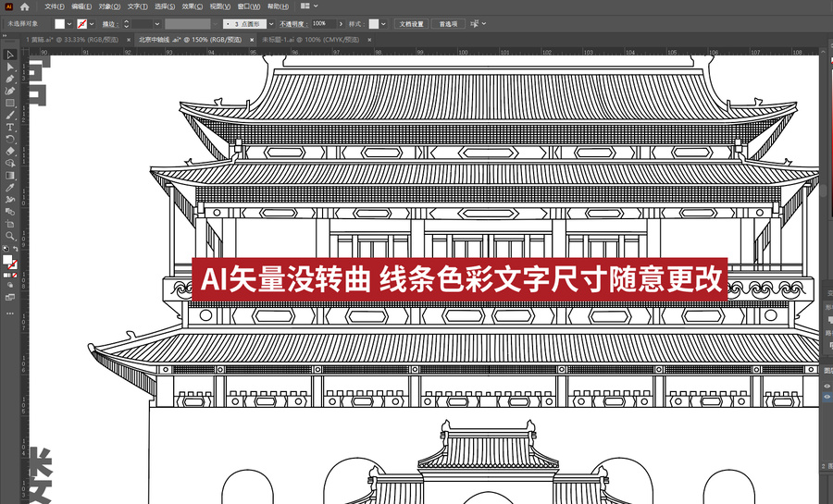The width and height of the screenshot is (833, 504).
Task: Open the drawing mode icon
Action: click(9, 286)
